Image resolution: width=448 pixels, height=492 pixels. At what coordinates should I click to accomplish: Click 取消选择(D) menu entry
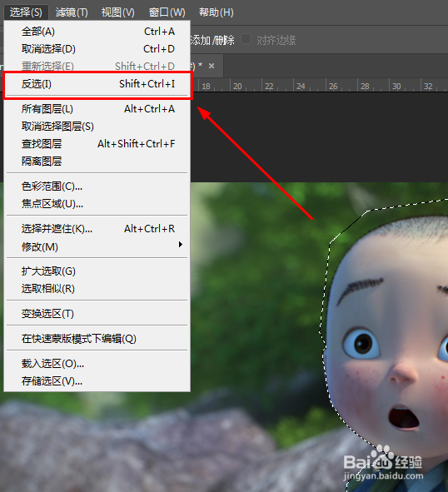click(97, 49)
